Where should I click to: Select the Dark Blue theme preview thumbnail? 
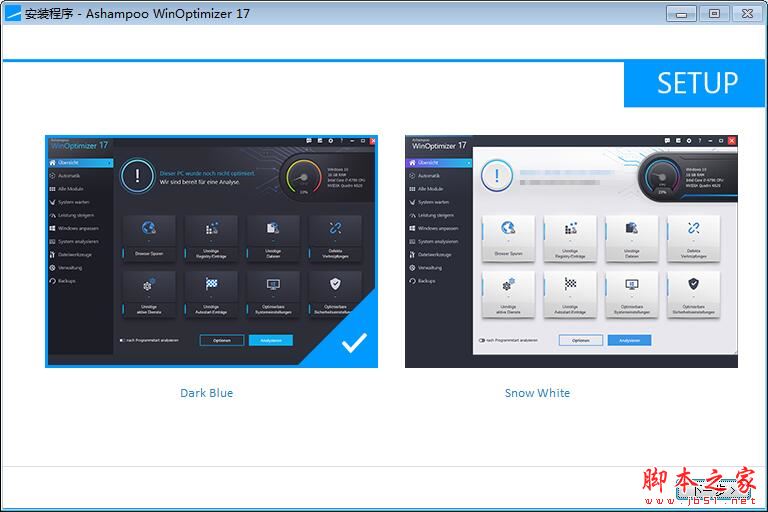pyautogui.click(x=212, y=251)
